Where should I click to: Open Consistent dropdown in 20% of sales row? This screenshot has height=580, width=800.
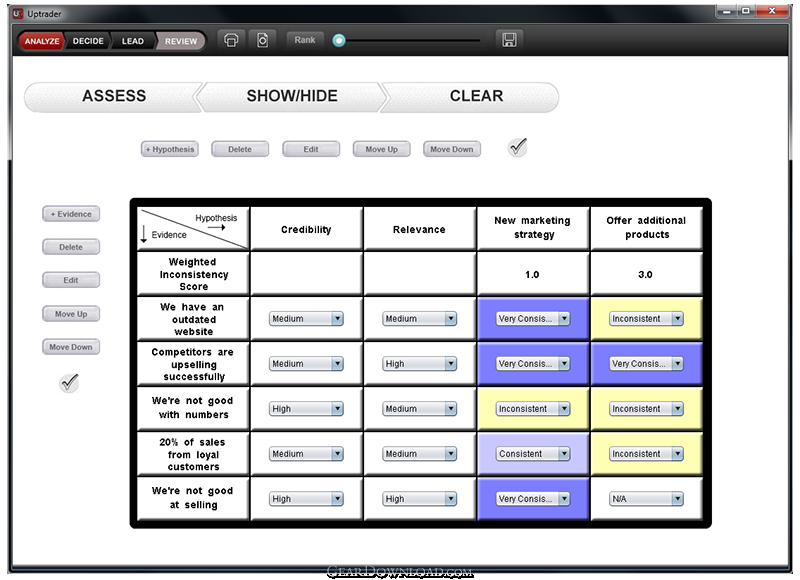tap(533, 454)
